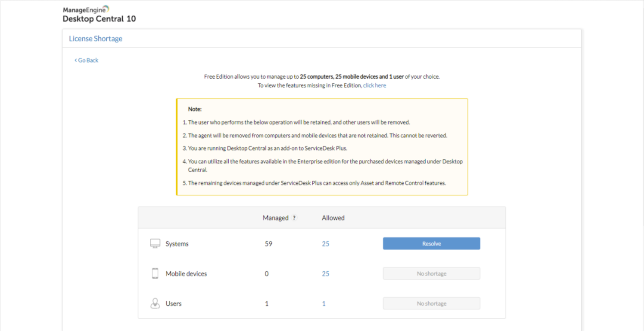Select the managed Mobile devices count 0
This screenshot has height=331, width=644.
point(266,274)
